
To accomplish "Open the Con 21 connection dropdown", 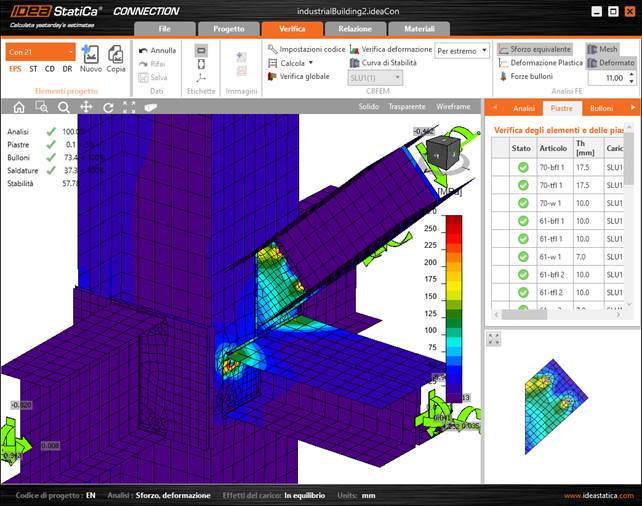I will pos(40,51).
